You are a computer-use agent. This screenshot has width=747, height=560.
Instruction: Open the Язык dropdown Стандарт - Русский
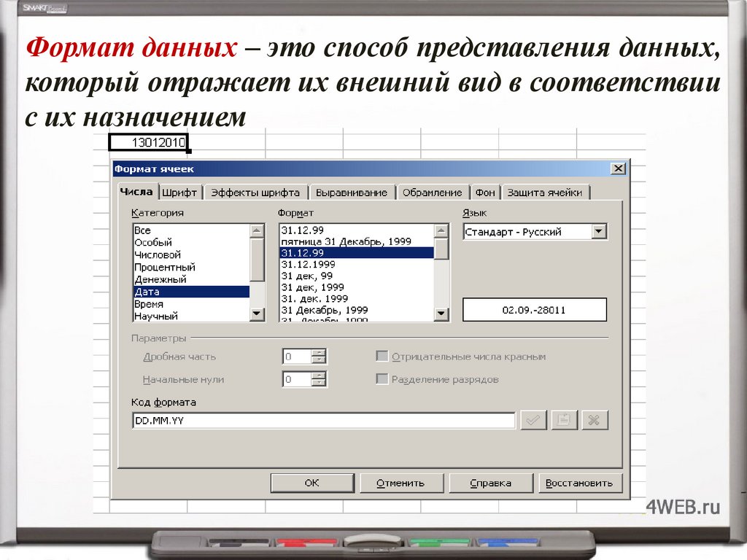point(599,232)
